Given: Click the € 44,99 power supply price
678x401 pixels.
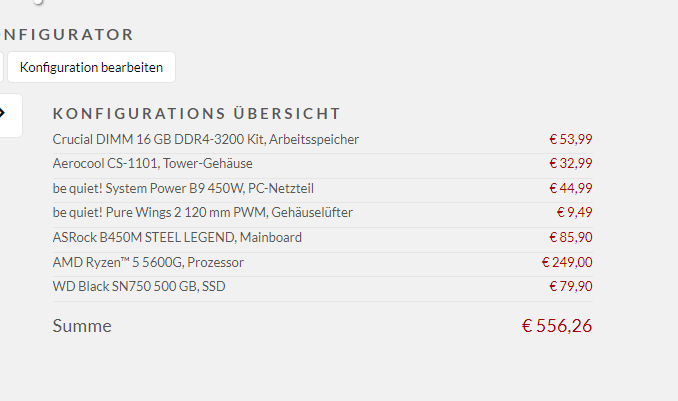Looking at the screenshot, I should click(570, 188).
